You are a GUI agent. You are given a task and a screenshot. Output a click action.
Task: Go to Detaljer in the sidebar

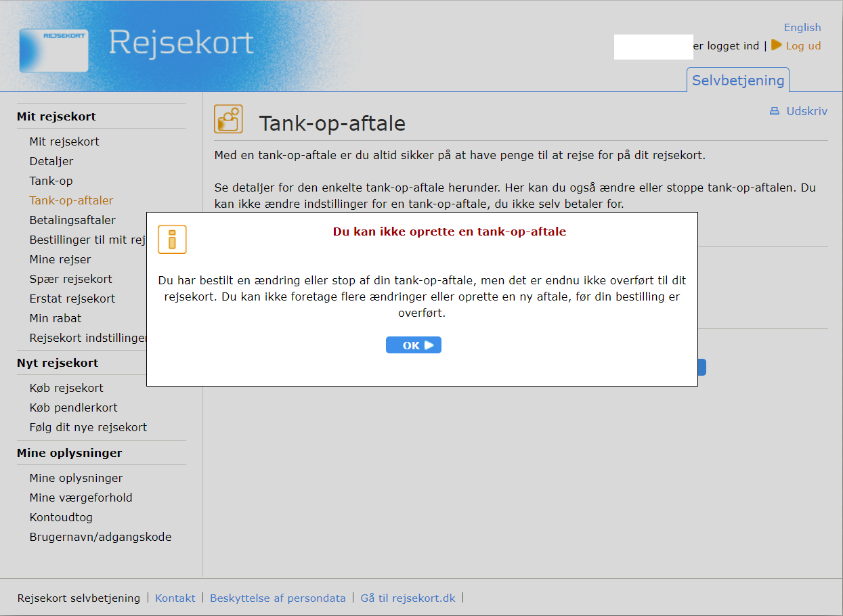click(x=51, y=161)
